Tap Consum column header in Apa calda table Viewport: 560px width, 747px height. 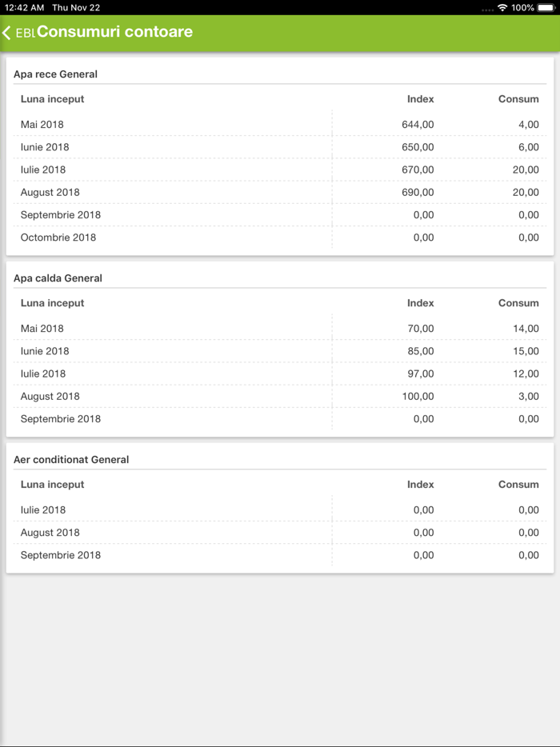click(x=518, y=303)
